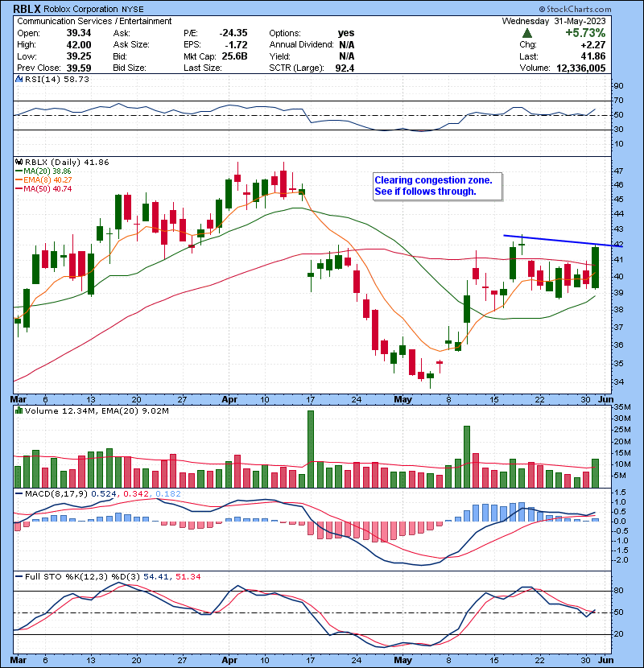Click the date Wednesday 31-May-2023
This screenshot has height=668, width=644.
[x=554, y=21]
